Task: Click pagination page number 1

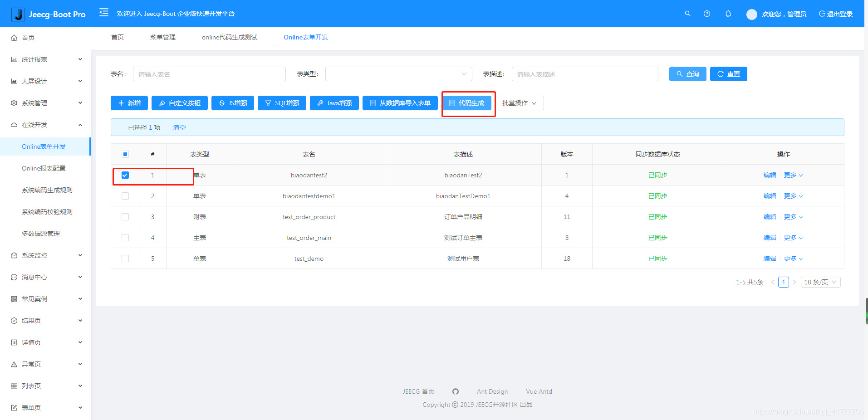Action: tap(784, 282)
